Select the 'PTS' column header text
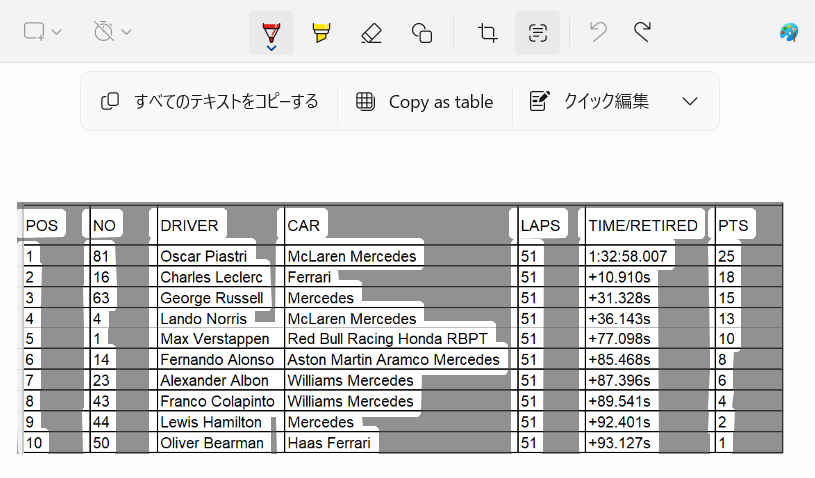Viewport: 815px width, 478px height. pyautogui.click(x=733, y=225)
